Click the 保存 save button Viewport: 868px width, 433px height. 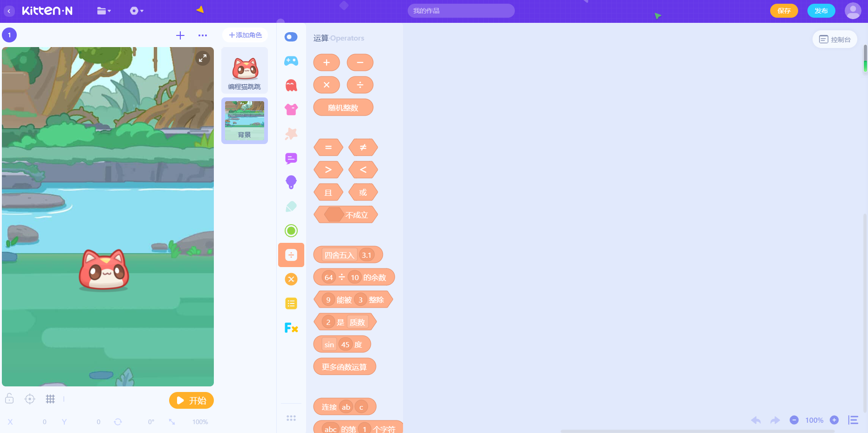[x=784, y=11]
